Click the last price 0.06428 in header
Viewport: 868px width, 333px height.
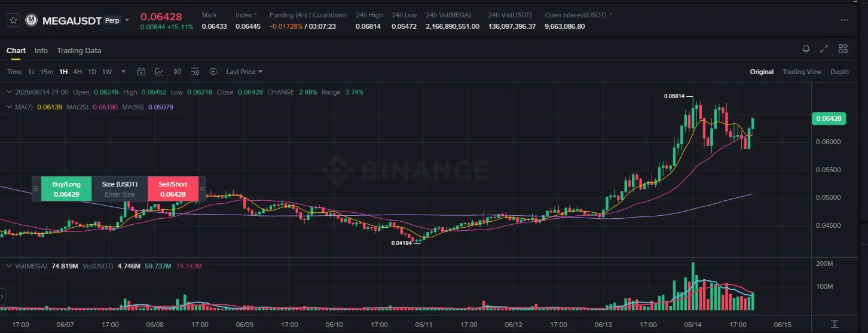(161, 16)
